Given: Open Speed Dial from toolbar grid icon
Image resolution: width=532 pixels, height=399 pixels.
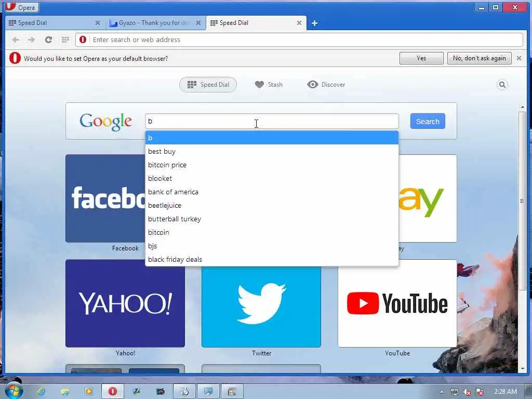Looking at the screenshot, I should click(65, 39).
